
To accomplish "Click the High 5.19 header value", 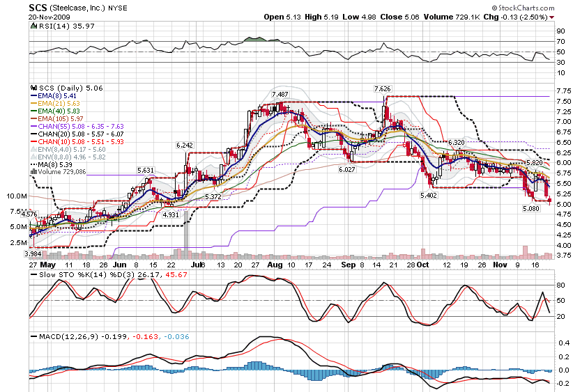I will pos(321,17).
